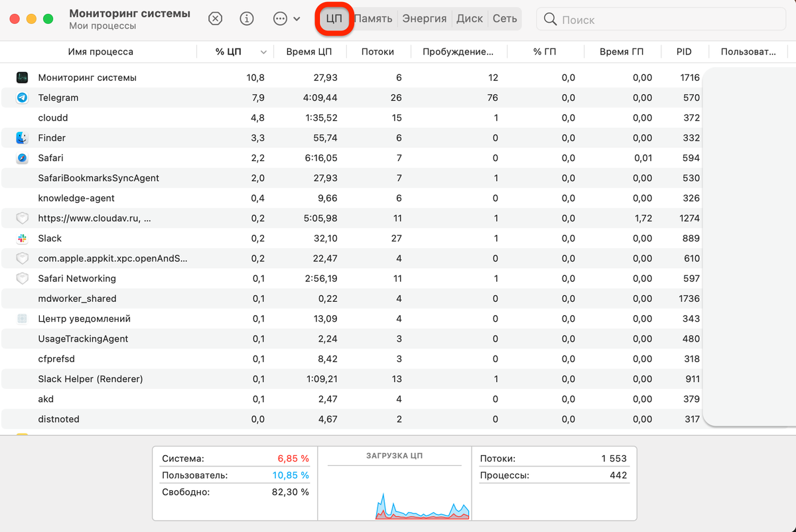Sort by Потоки column header
Screen dimensions: 796x532
[377, 52]
